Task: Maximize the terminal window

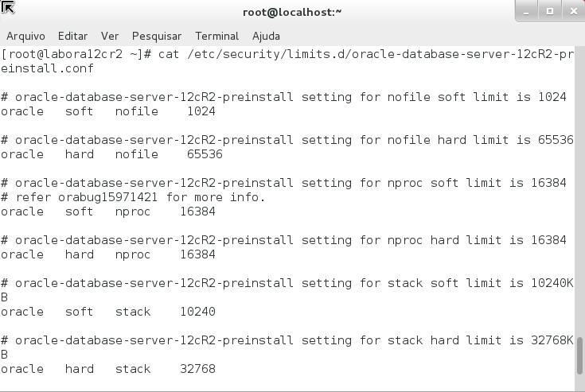Action: tap(549, 11)
